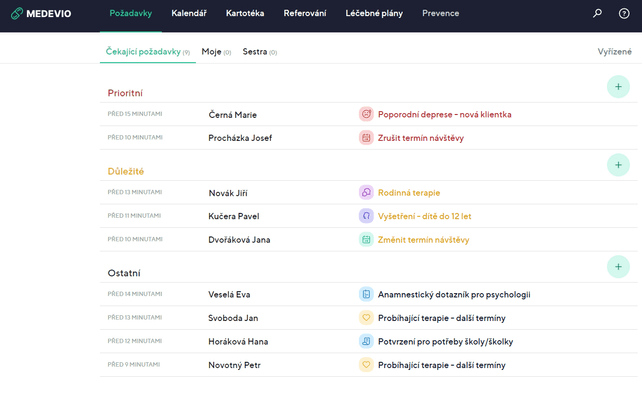
Task: Click the Poporodní deprese request icon
Action: click(x=366, y=114)
